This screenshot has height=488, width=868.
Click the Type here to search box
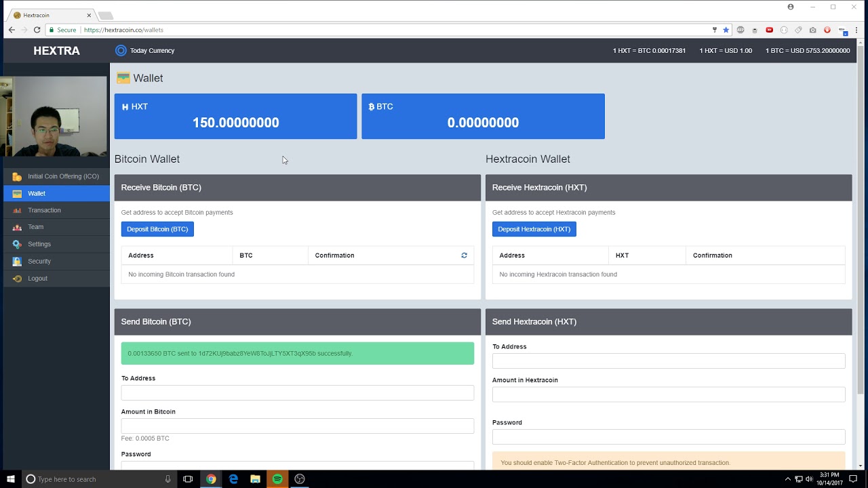[x=100, y=479]
